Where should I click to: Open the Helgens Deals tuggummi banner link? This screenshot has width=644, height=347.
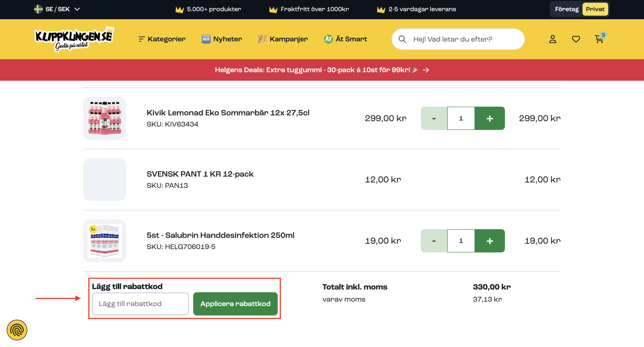322,70
